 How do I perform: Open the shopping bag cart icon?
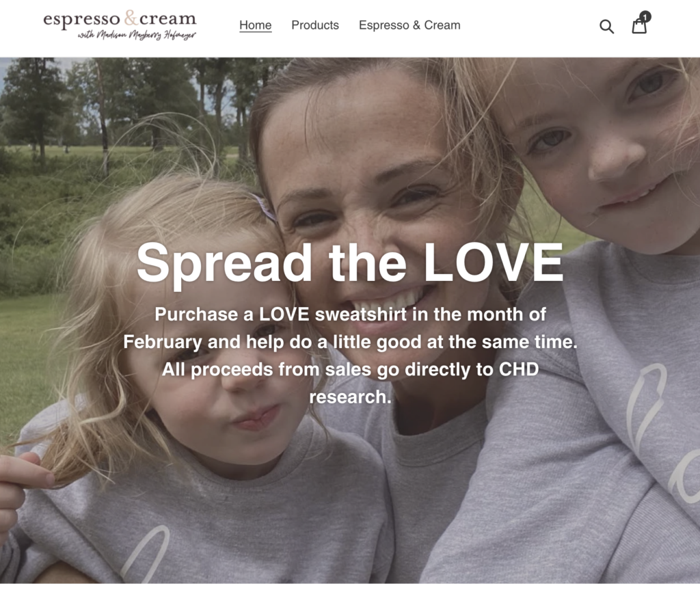coord(639,26)
